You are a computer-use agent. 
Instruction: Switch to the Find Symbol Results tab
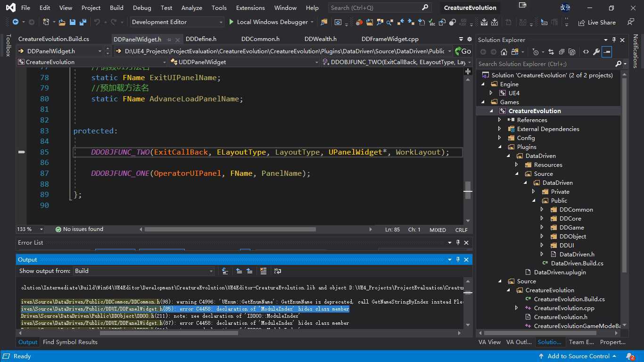click(70, 342)
